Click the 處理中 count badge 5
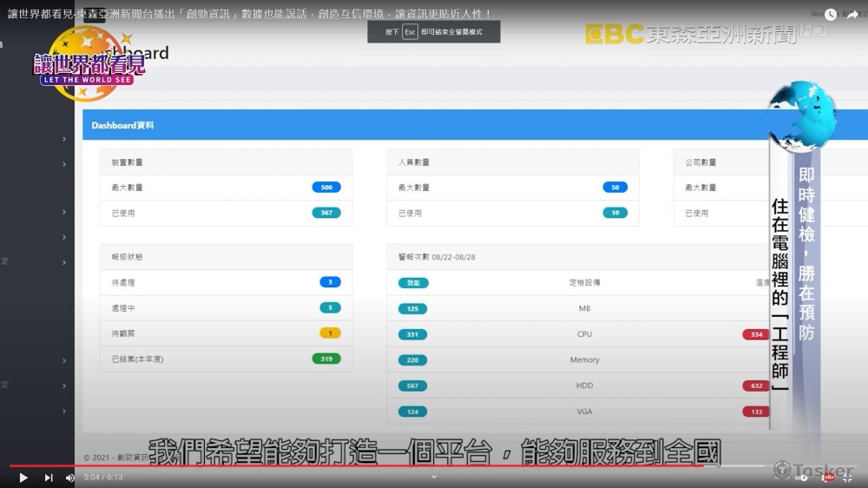Screen dimensions: 868x488 [x=330, y=307]
